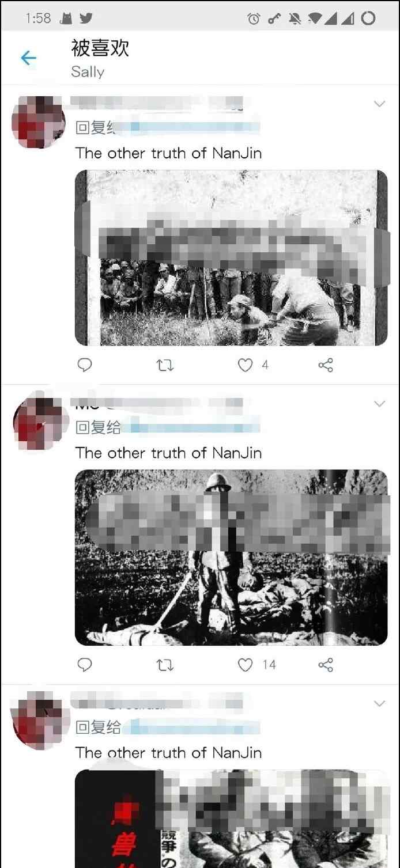Reply to the first tweet
This screenshot has width=400, height=868.
tap(85, 365)
